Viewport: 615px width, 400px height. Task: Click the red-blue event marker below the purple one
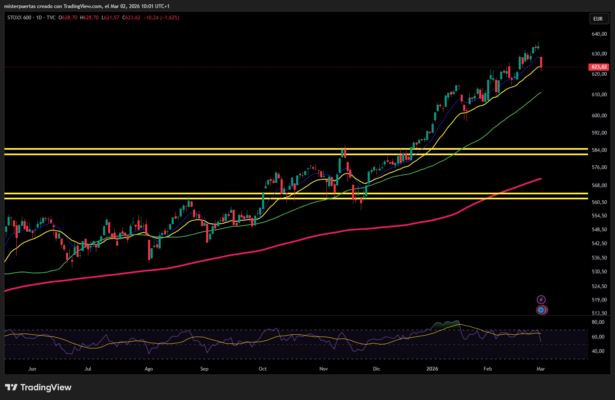click(541, 310)
